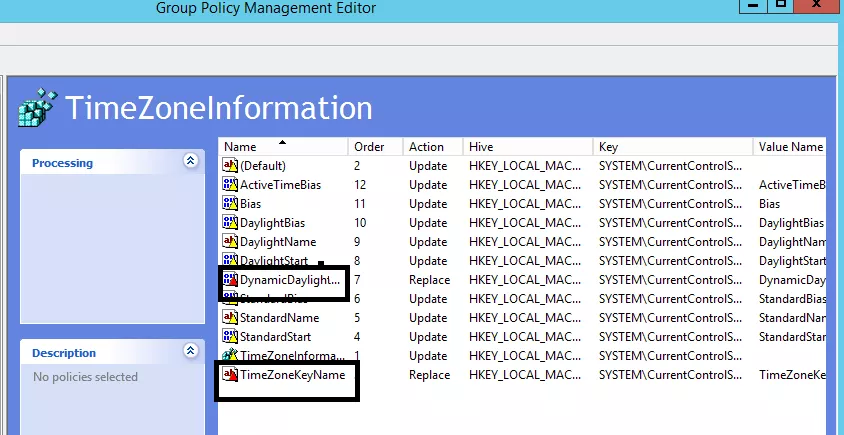Select the DynamicDaylight... entry
Image resolution: width=844 pixels, height=435 pixels.
[290, 280]
